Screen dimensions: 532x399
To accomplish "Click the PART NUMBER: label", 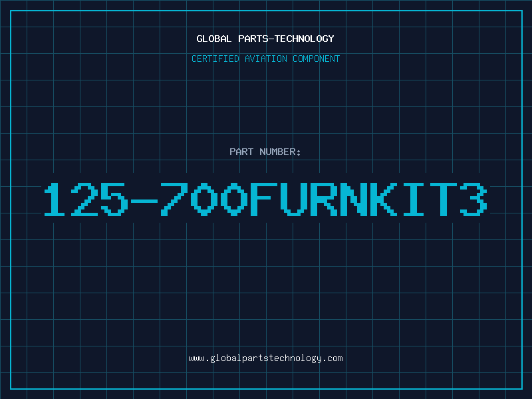I will [265, 152].
